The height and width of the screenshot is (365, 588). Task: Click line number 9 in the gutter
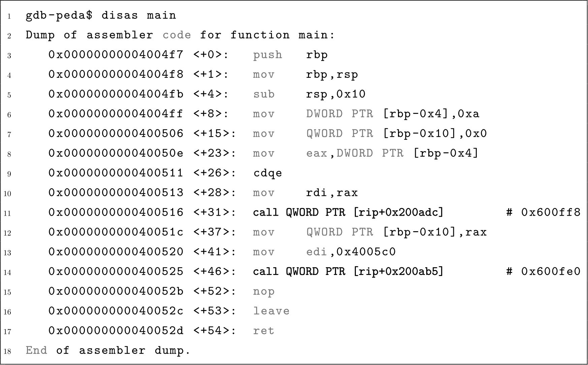(x=9, y=174)
